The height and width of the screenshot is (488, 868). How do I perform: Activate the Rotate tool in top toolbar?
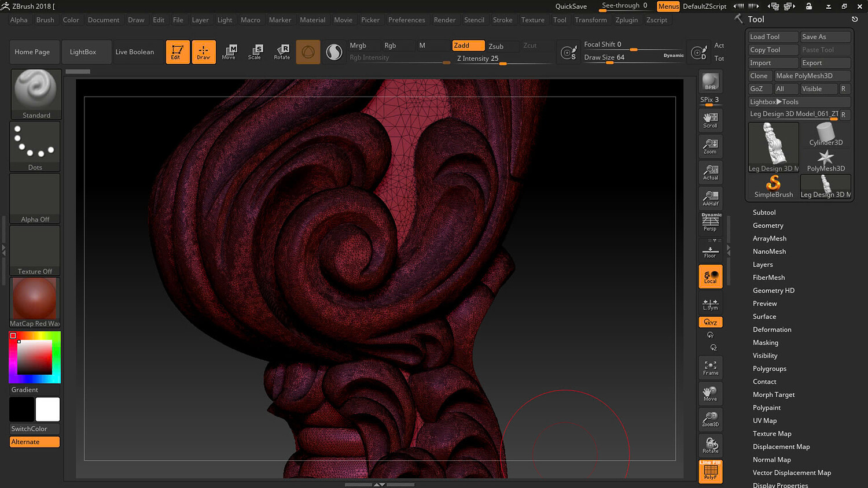pyautogui.click(x=282, y=51)
